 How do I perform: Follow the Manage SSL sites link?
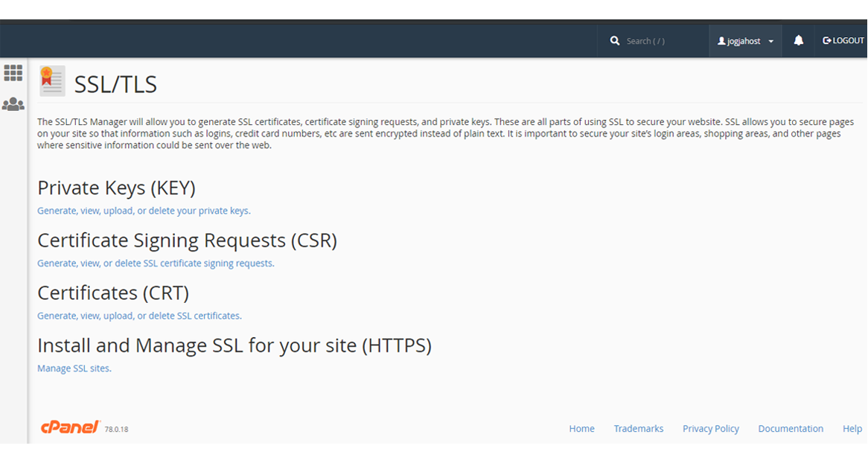tap(74, 368)
